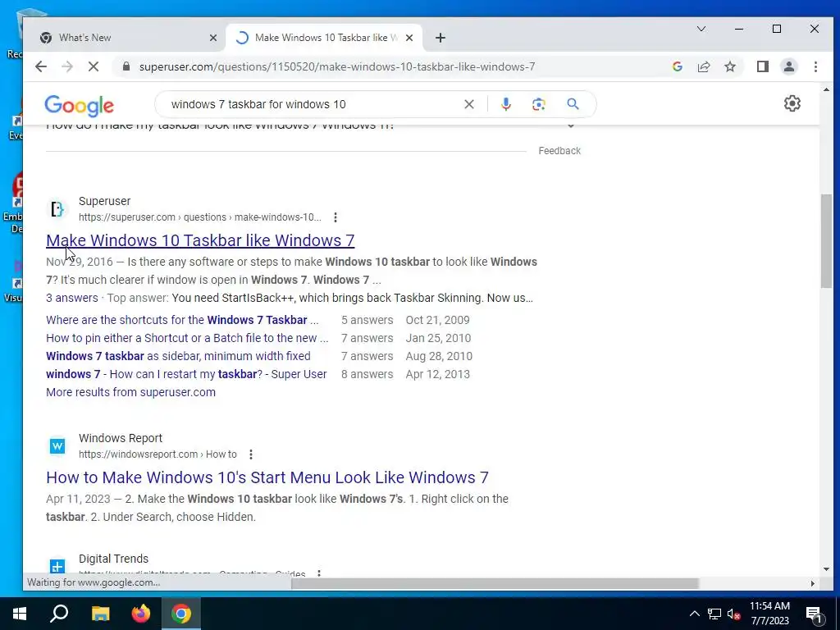This screenshot has height=630, width=840.
Task: Open How to pin Shortcut or Batch result
Action: pyautogui.click(x=187, y=338)
